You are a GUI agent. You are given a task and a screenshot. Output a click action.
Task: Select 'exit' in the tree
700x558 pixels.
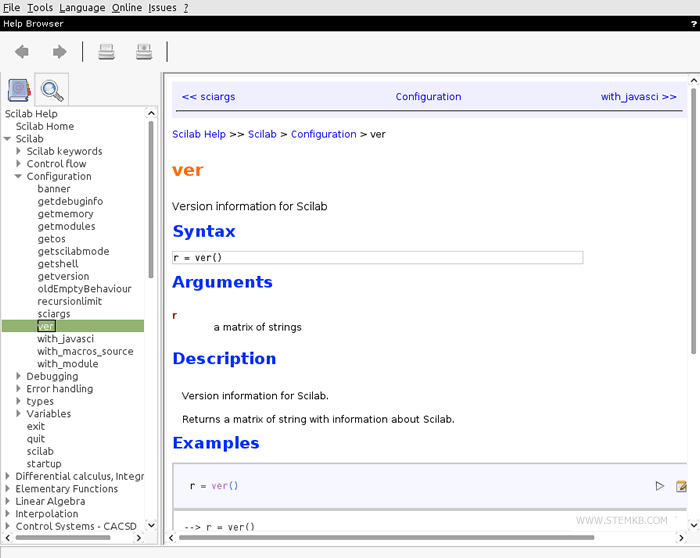pos(36,426)
